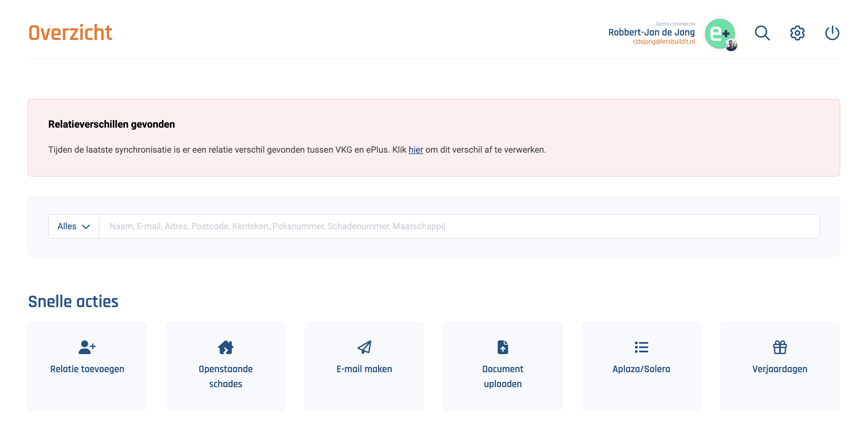The height and width of the screenshot is (439, 868).
Task: Focus the Naam, E-mail, Adres search field
Action: (459, 226)
